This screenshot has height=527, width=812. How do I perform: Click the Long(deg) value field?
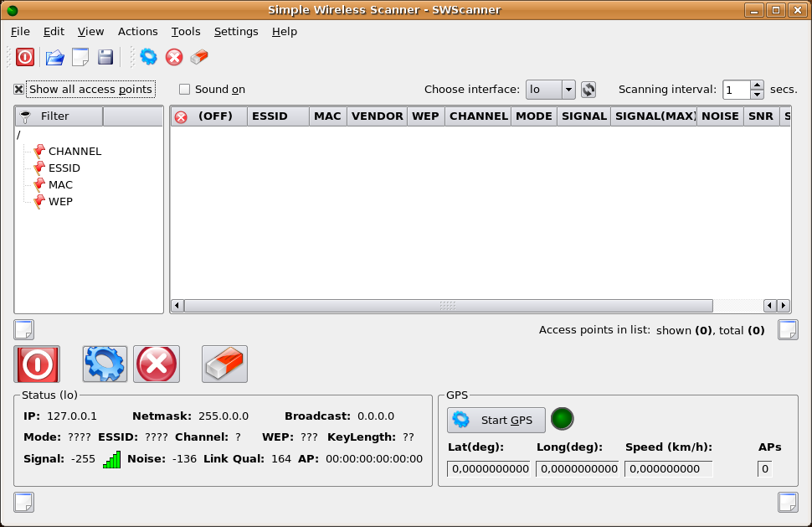(578, 469)
